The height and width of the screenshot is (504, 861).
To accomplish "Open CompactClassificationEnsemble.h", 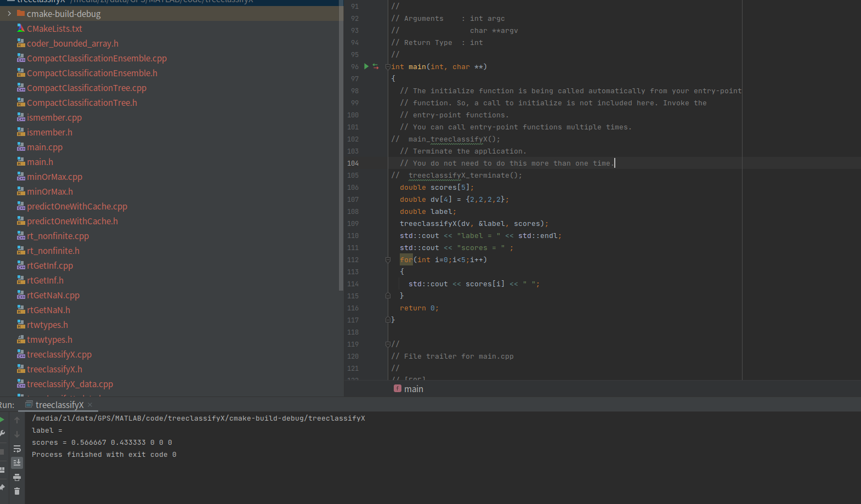I will coord(92,73).
